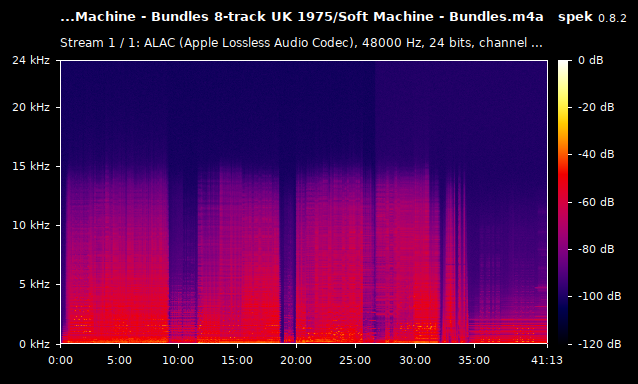Click the version number 0.8.2

coord(612,18)
